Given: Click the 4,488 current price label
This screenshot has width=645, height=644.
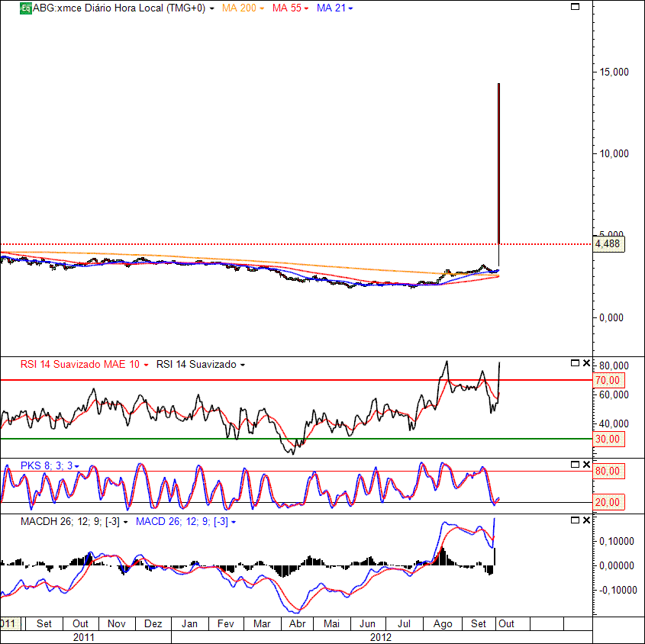Looking at the screenshot, I should [608, 244].
